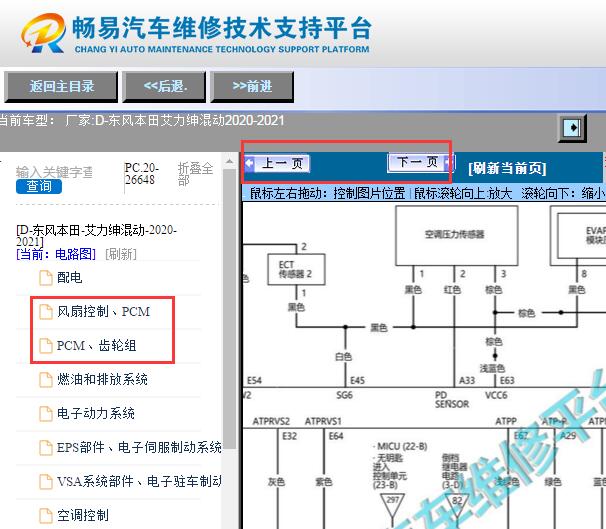Click the 上一页 previous page button
606x529 pixels.
(277, 163)
